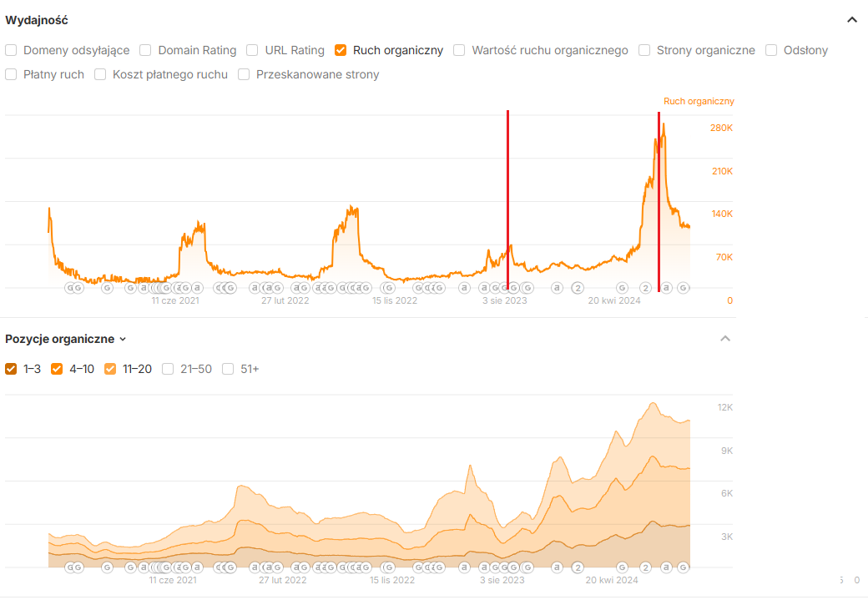Click the rightmost 'a' marker in Wydajność chart

click(x=665, y=288)
